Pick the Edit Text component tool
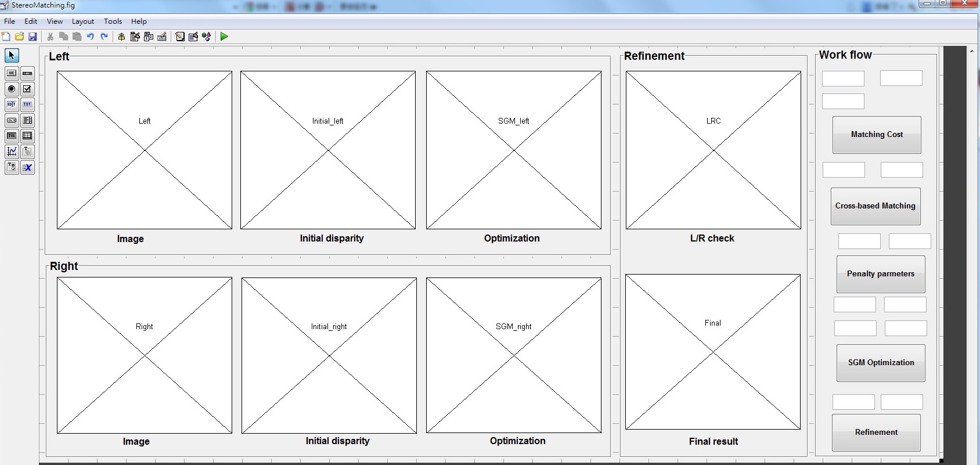980x465 pixels. 12,104
